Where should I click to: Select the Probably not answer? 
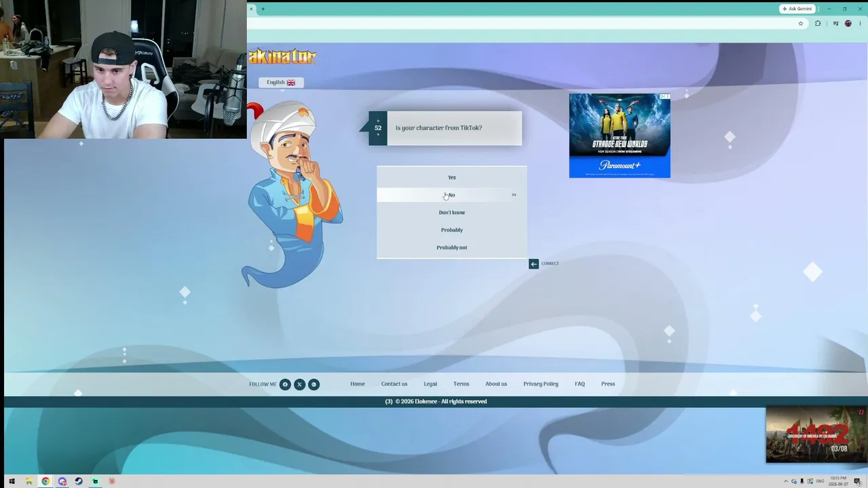pyautogui.click(x=452, y=247)
